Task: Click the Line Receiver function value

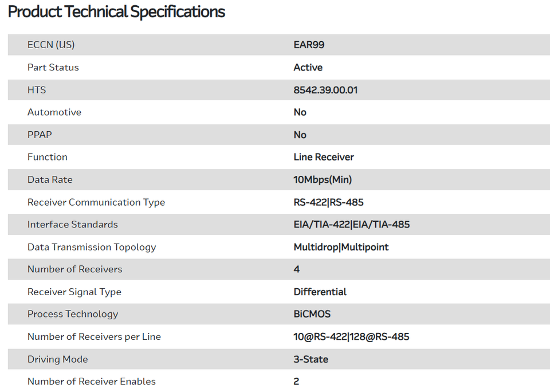Action: pyautogui.click(x=324, y=157)
